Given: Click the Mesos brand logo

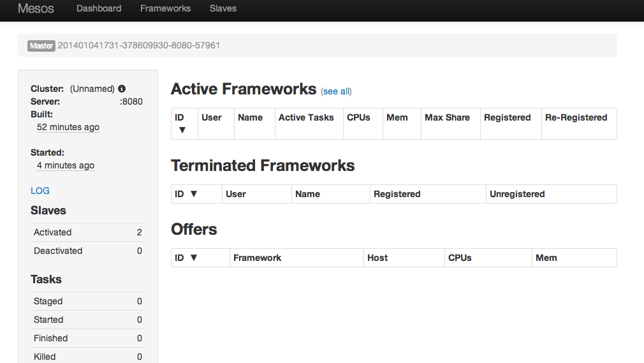Looking at the screenshot, I should (36, 9).
